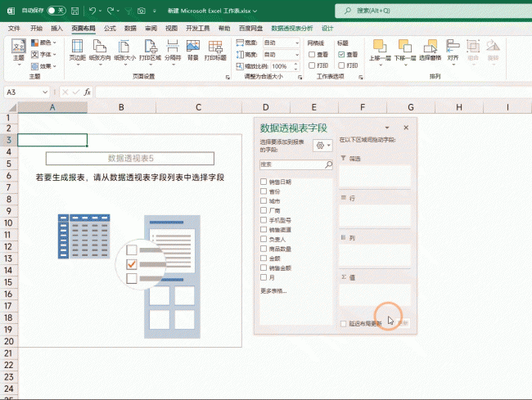This screenshot has width=532, height=400.
Task: Open 页面设置 dialog launcher
Action: (x=228, y=77)
